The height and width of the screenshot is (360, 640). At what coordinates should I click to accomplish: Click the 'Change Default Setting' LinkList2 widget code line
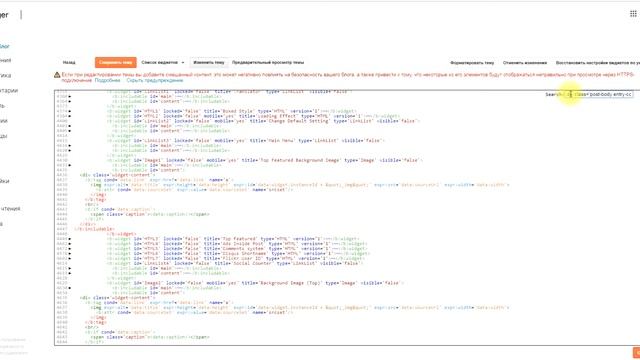264,121
